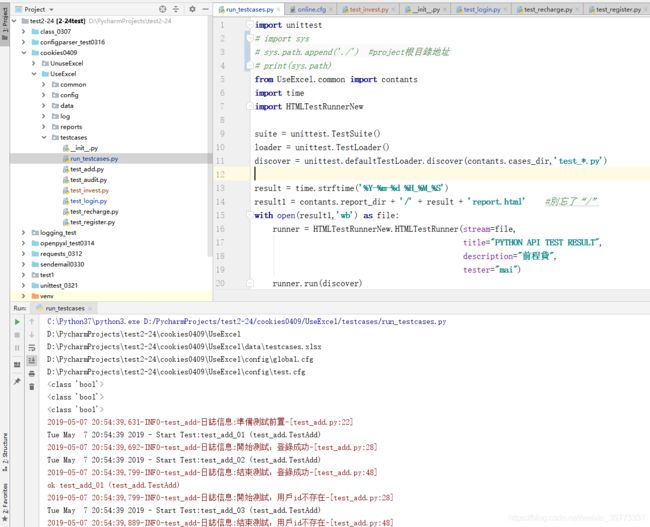Collapse the testcases folder
The image size is (650, 527).
point(44,137)
